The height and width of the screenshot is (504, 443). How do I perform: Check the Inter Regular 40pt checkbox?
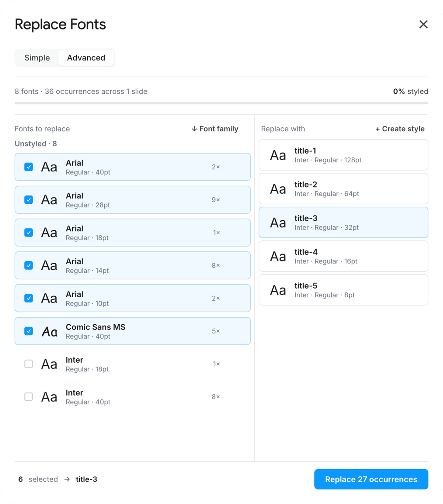[x=29, y=397]
